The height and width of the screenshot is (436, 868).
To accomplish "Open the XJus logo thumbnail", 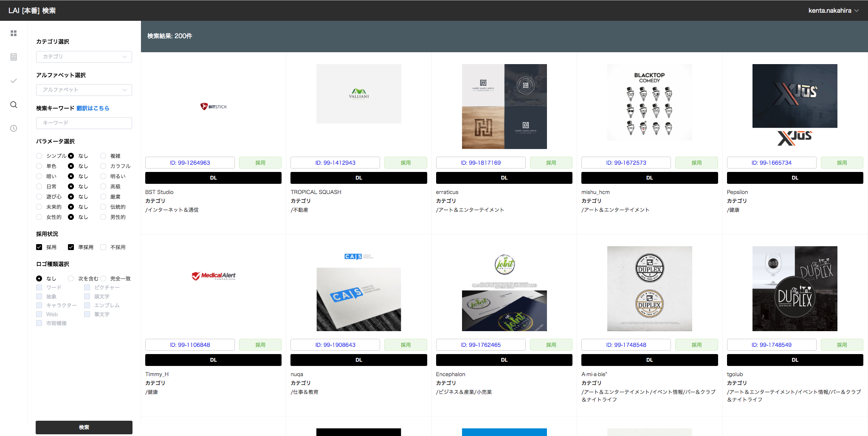I will [795, 106].
